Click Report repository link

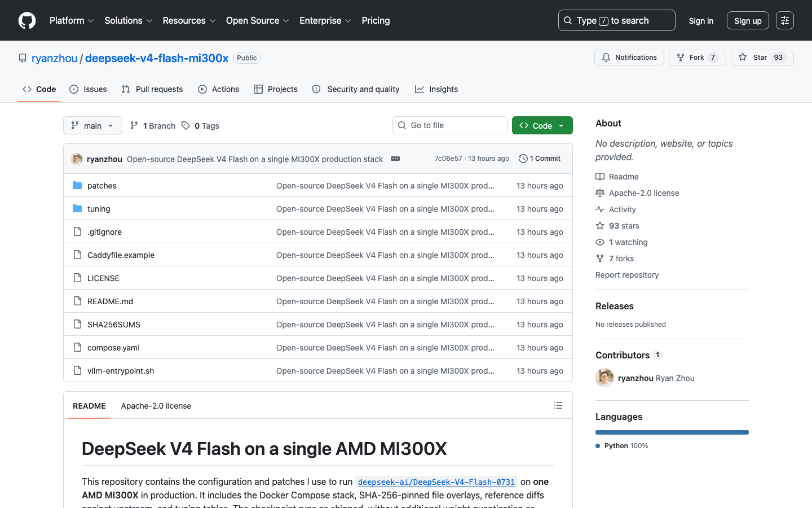[x=627, y=275]
